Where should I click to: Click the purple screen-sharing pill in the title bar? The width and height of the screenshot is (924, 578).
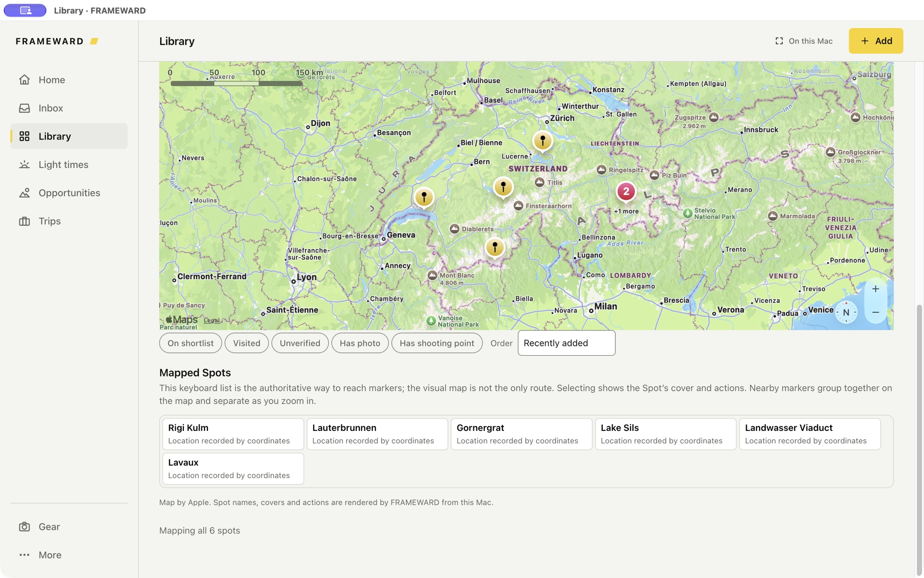click(25, 10)
